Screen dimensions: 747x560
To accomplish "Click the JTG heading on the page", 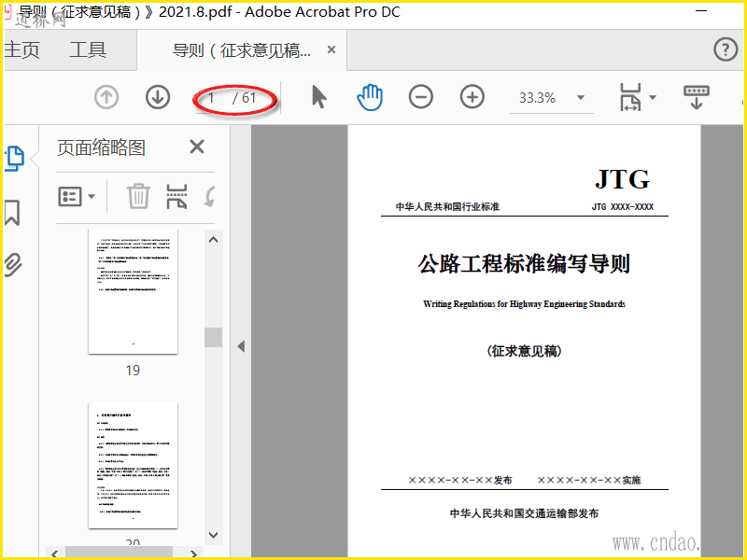I will 622,179.
